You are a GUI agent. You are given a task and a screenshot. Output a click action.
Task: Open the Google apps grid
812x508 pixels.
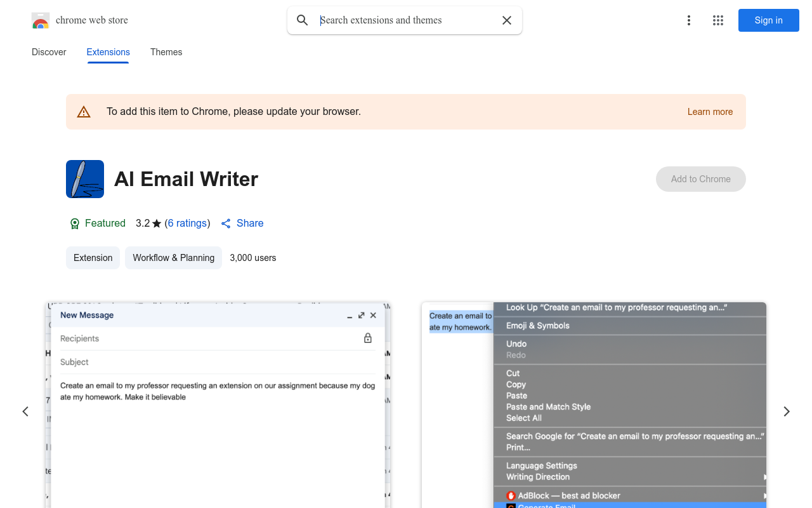click(718, 20)
